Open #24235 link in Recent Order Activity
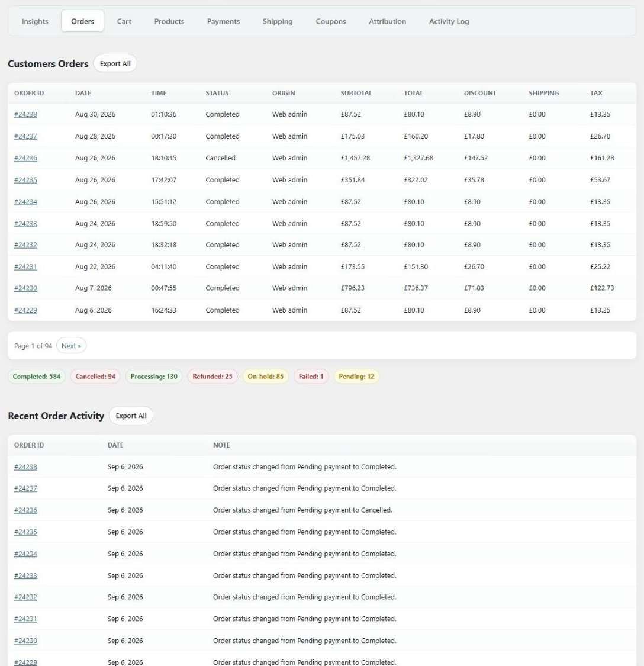Image resolution: width=644 pixels, height=666 pixels. [25, 532]
